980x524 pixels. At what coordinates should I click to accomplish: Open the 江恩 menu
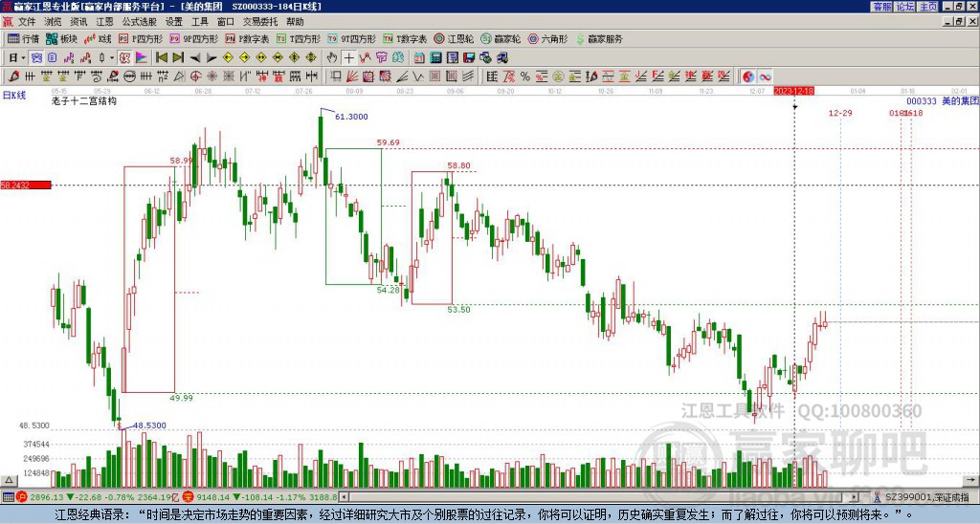click(105, 22)
